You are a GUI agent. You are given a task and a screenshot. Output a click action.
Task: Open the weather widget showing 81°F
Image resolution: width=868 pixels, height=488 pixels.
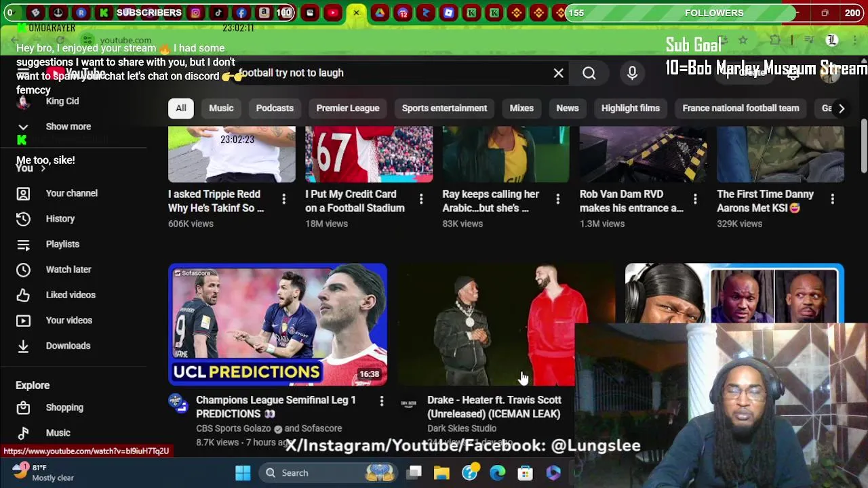[x=43, y=472]
